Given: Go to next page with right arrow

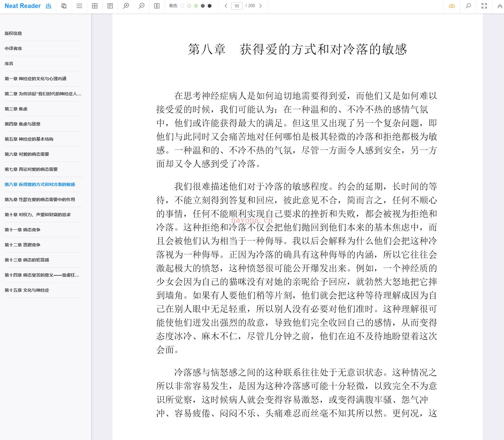Looking at the screenshot, I should click(260, 6).
